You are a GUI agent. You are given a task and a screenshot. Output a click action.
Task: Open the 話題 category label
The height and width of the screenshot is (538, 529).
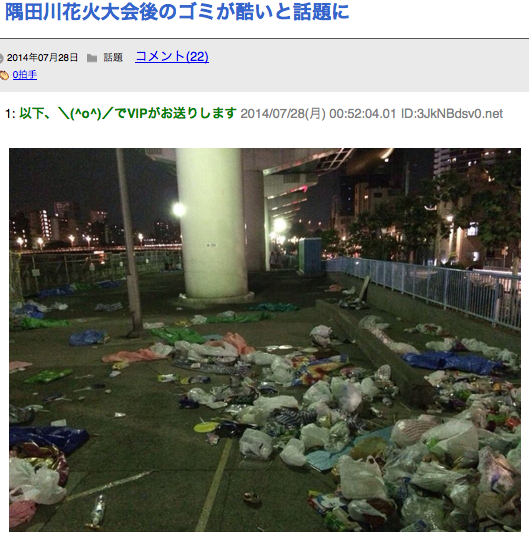[113, 58]
